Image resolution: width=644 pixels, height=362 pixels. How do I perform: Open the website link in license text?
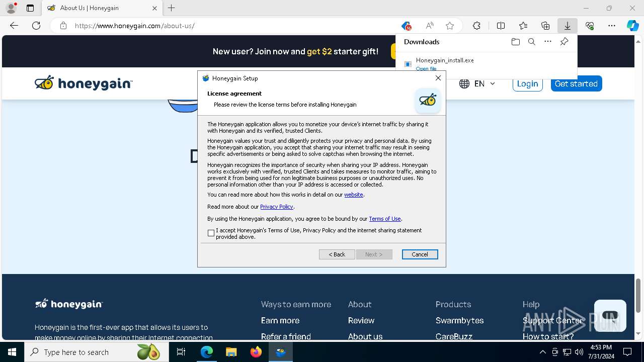354,195
